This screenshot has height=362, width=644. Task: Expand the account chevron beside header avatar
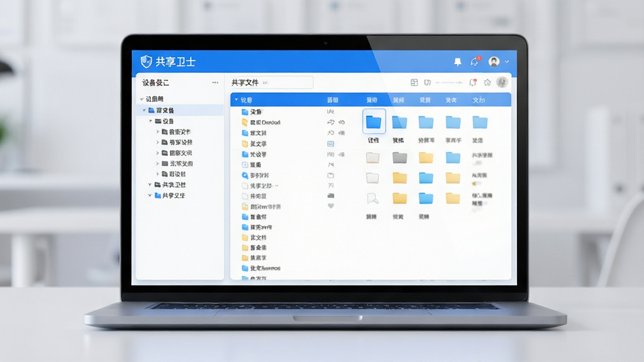pos(507,62)
